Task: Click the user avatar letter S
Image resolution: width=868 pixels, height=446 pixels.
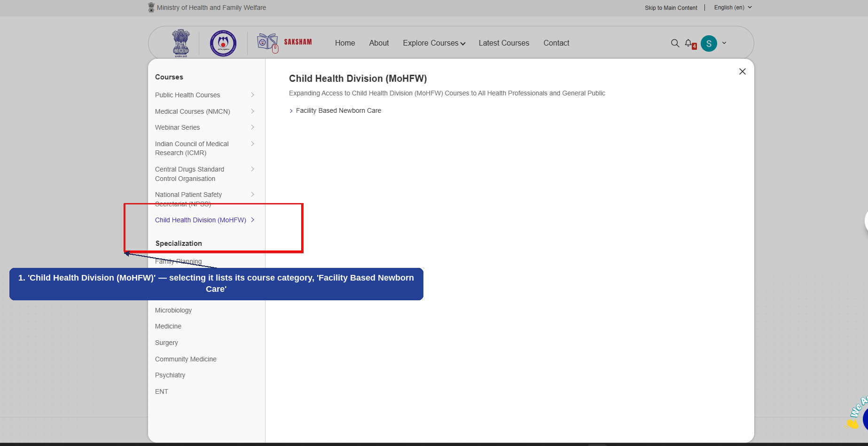Action: click(709, 43)
